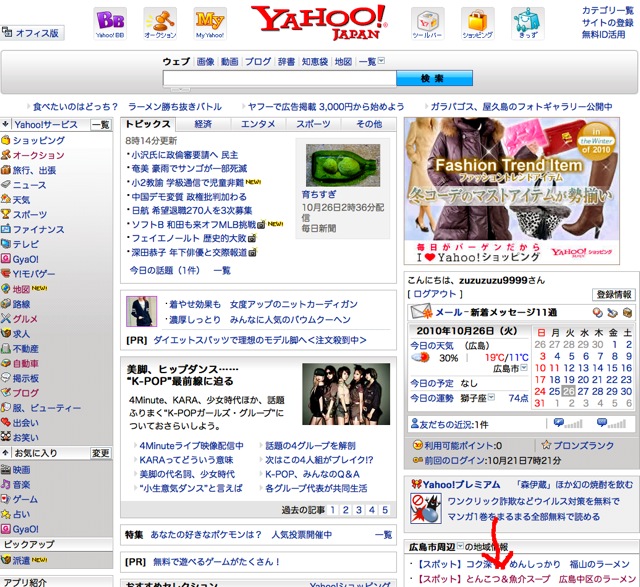Switch to the エンタメ topics tab
The image size is (640, 587).
(x=258, y=124)
